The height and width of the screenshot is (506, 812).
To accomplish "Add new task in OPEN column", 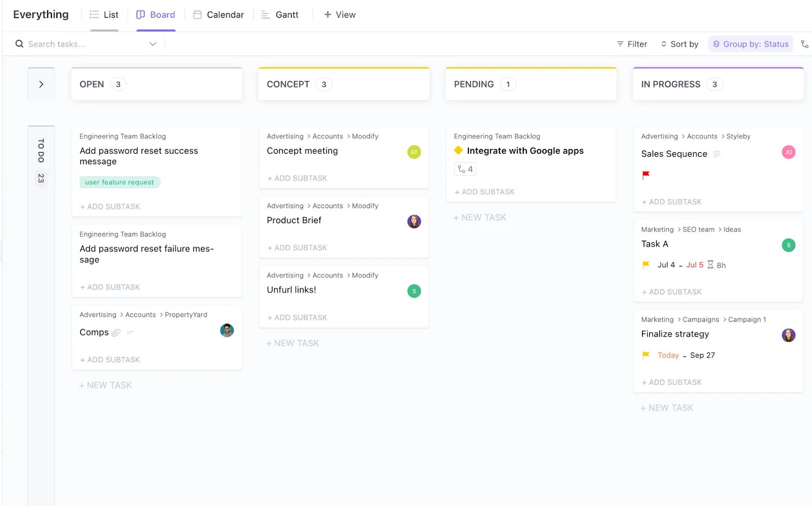I will coord(106,385).
